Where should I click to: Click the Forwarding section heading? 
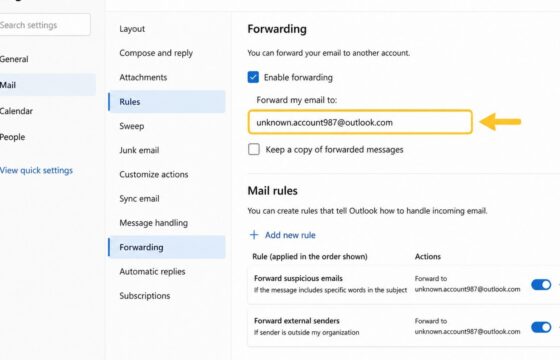click(277, 29)
